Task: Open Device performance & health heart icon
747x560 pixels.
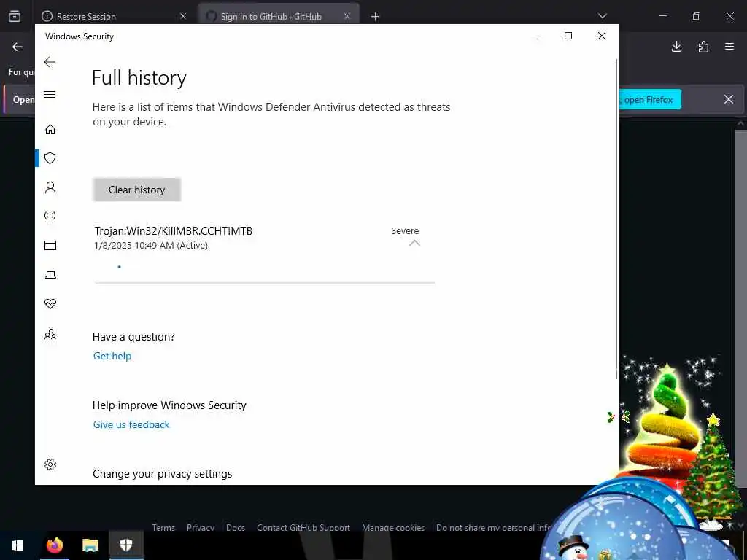Action: point(50,304)
